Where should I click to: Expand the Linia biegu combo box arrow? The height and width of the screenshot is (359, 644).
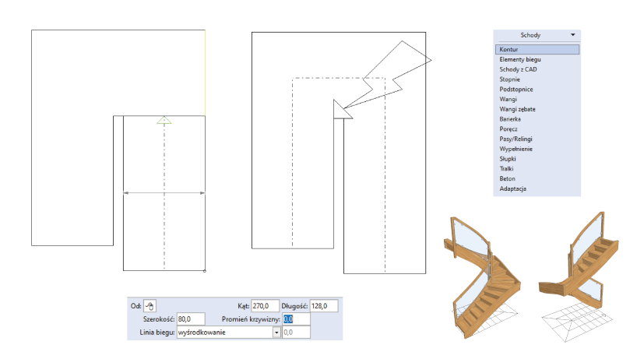coord(276,333)
